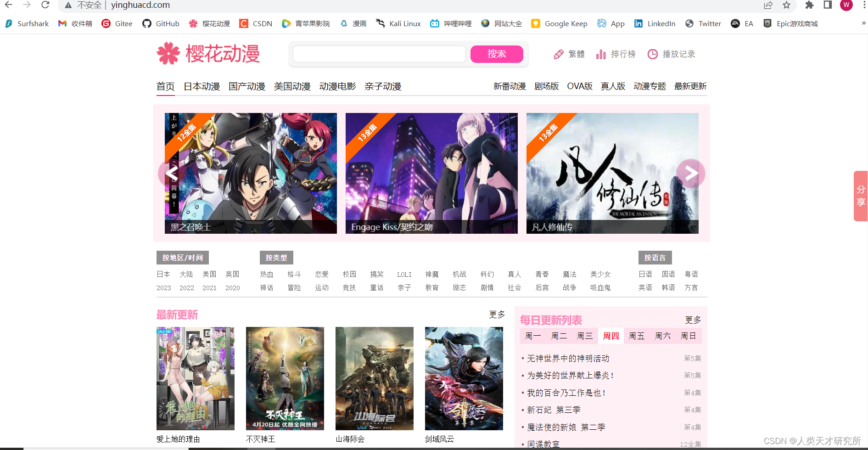Image resolution: width=868 pixels, height=450 pixels.
Task: Click the browser back arrow
Action: pyautogui.click(x=8, y=5)
